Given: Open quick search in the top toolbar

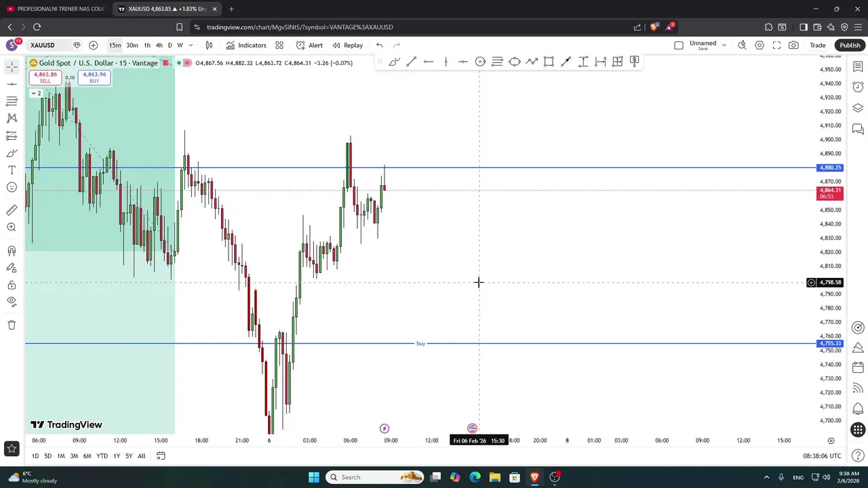Looking at the screenshot, I should point(742,45).
